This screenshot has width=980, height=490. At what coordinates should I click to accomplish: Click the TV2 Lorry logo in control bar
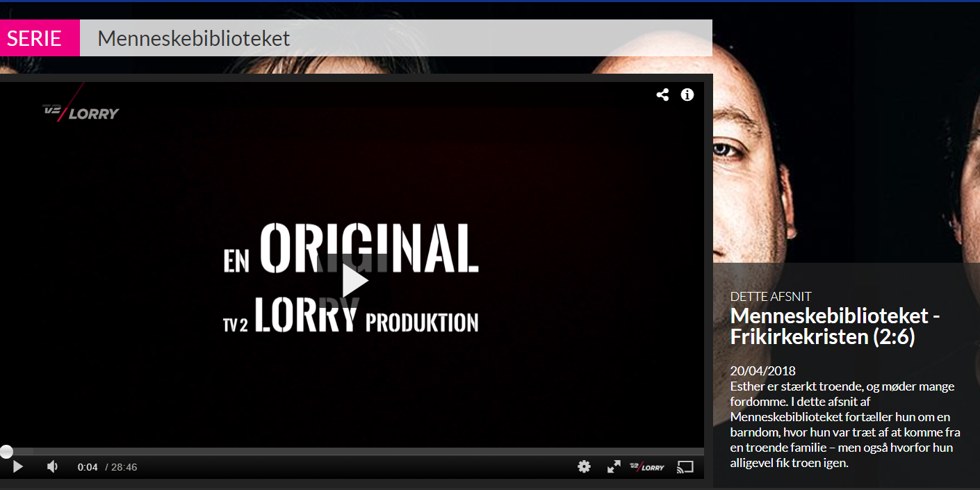tap(647, 467)
